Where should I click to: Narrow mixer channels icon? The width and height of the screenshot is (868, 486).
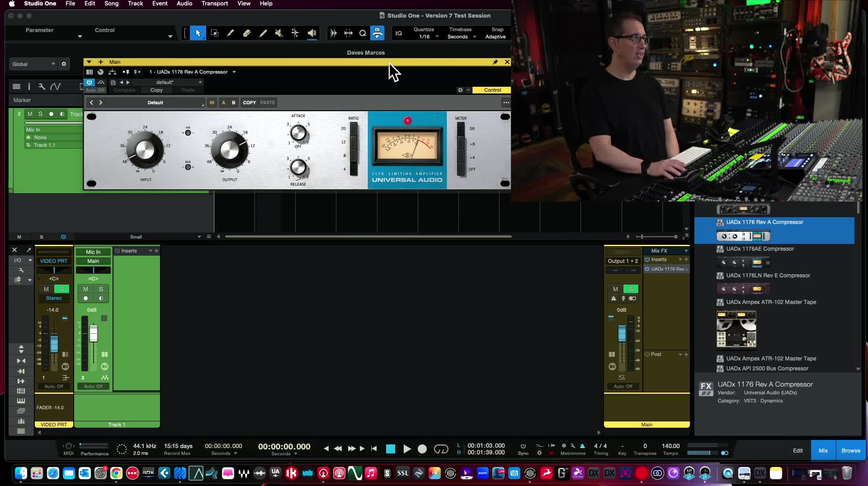coord(21,361)
